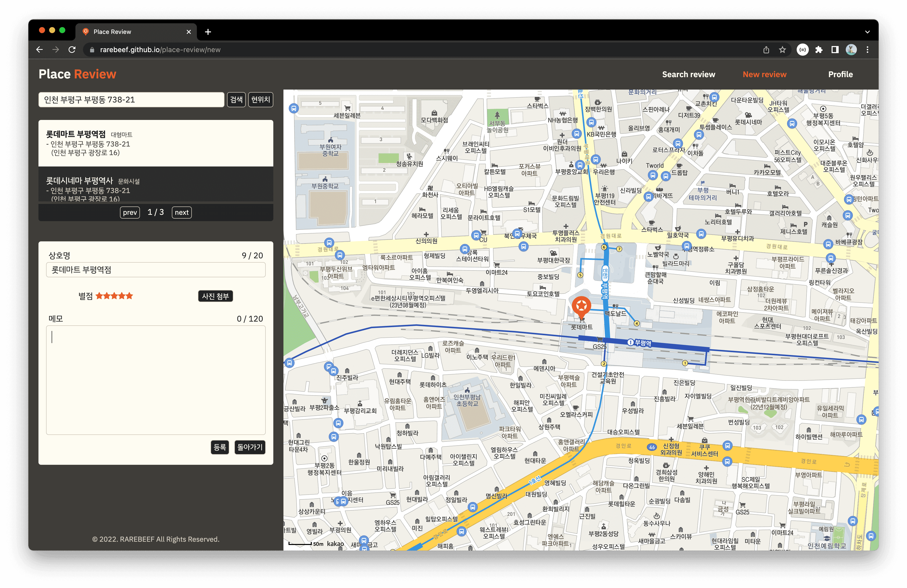Click the 부평대한극장 map label
907x588 pixels.
[x=553, y=260]
